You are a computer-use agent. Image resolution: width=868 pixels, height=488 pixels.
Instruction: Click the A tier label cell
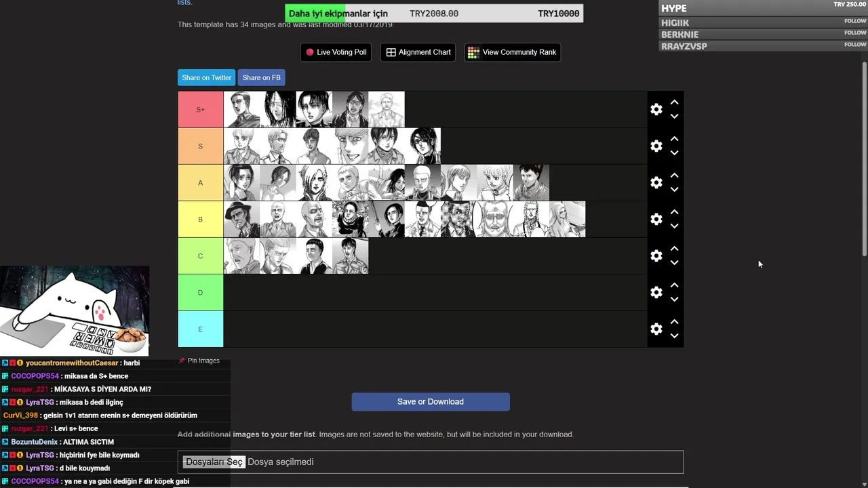tap(200, 182)
